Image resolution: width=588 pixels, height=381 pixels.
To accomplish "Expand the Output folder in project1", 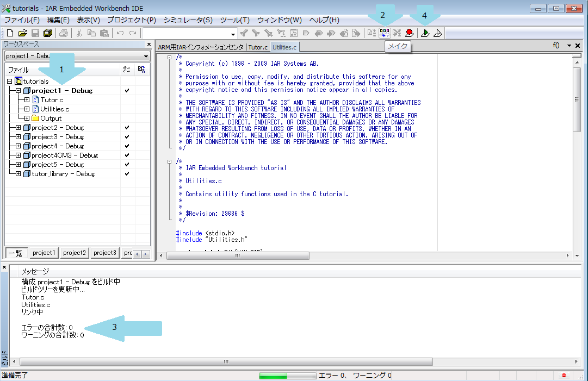I will (x=27, y=118).
